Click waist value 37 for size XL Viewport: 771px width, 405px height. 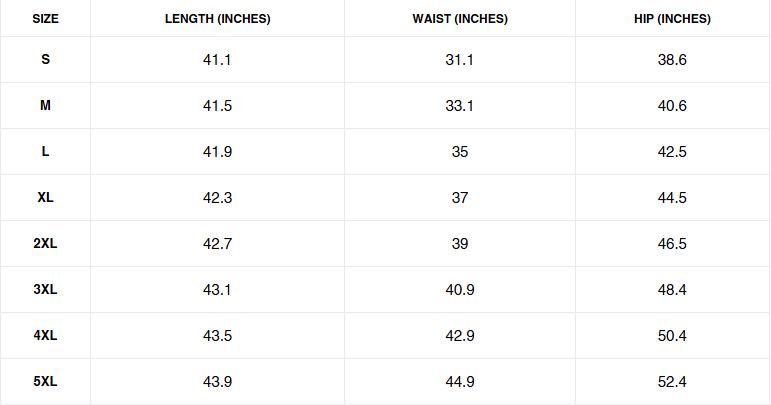coord(460,198)
